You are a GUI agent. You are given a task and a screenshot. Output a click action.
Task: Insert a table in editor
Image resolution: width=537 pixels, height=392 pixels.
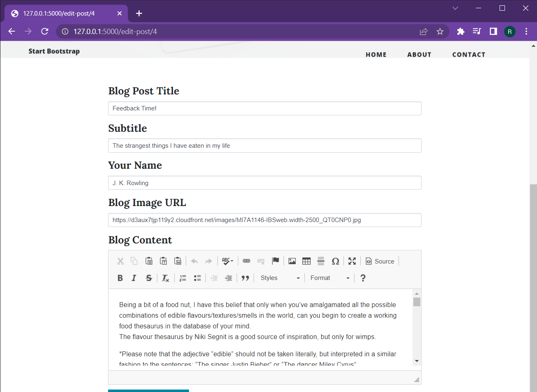coord(307,261)
